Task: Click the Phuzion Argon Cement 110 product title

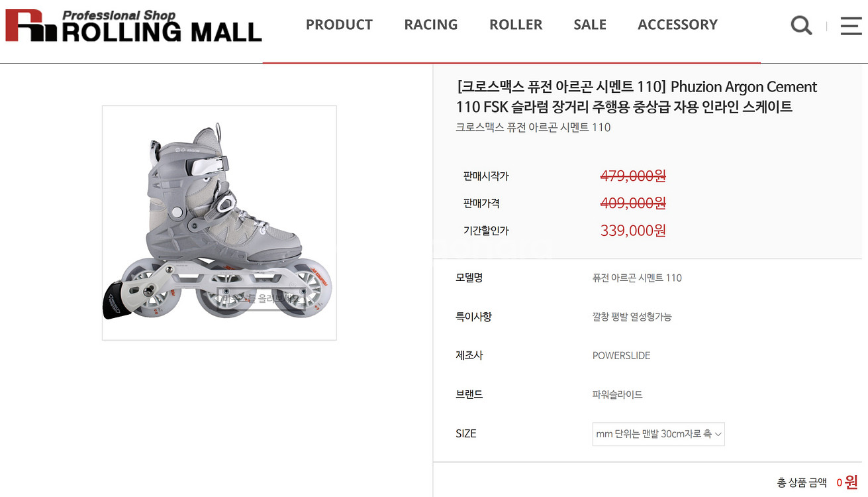Action: 636,97
